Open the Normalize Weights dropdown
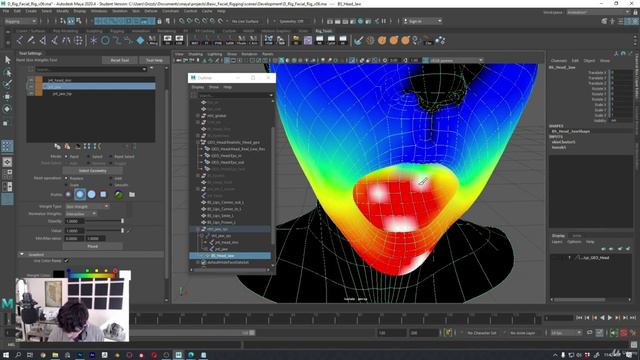 click(81, 213)
